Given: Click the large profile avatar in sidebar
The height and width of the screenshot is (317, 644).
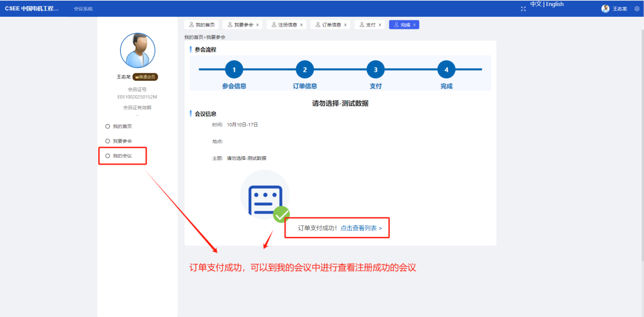Looking at the screenshot, I should pos(138,51).
